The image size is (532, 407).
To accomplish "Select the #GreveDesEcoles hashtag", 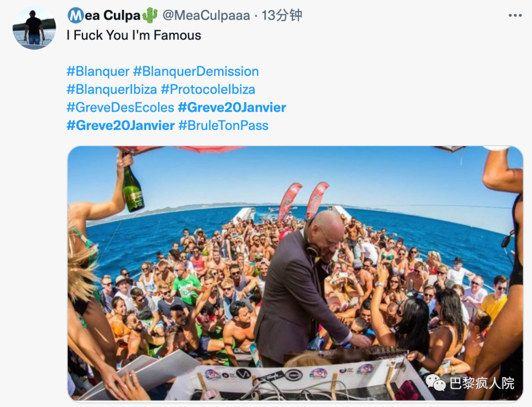I will pyautogui.click(x=121, y=107).
